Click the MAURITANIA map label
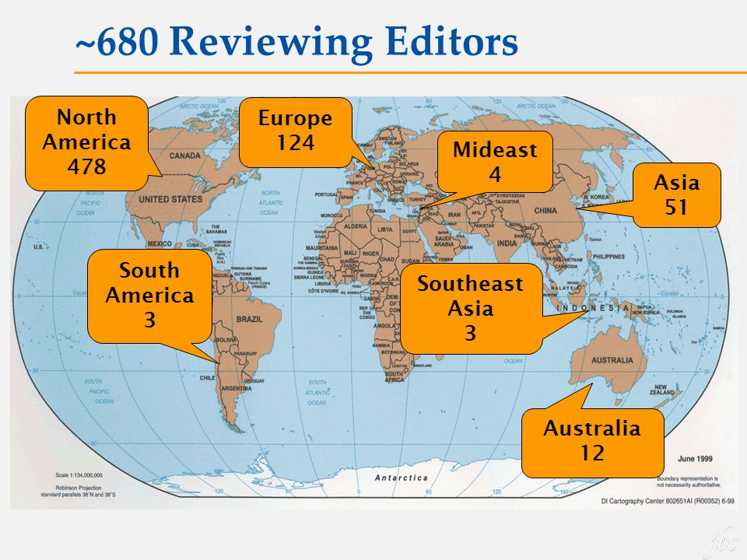 point(321,248)
